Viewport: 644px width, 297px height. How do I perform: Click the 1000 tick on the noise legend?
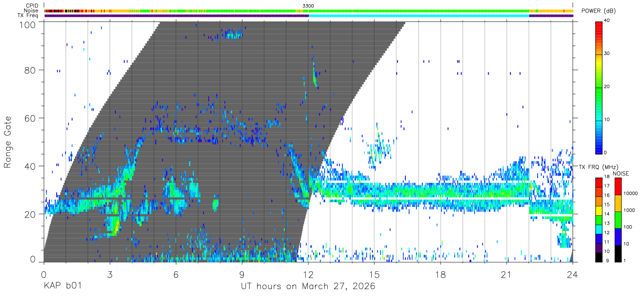pos(630,210)
